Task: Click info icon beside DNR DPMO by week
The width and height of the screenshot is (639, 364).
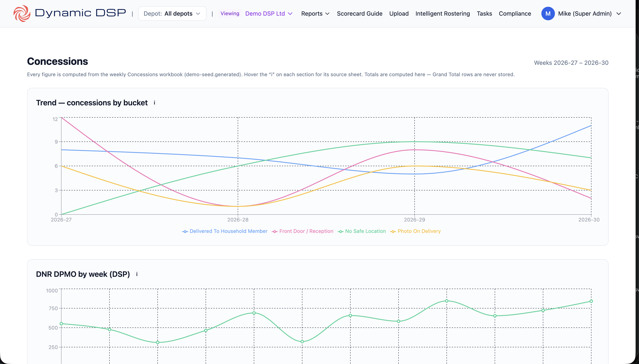Action: coord(137,274)
